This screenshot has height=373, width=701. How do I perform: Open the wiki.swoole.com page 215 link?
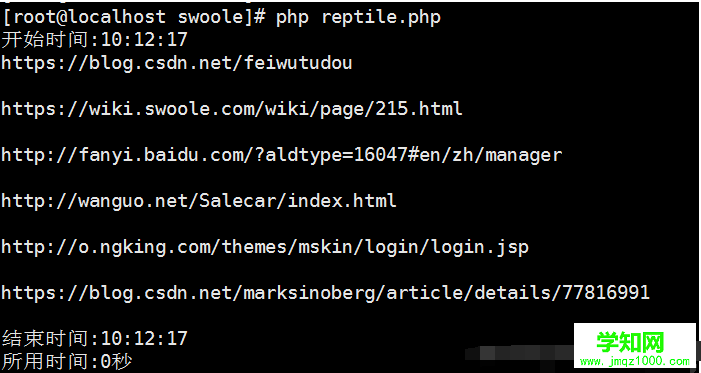(232, 109)
